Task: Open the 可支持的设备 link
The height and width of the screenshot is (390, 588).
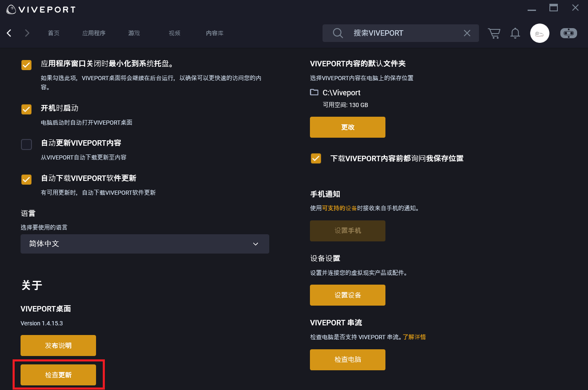Action: (339, 208)
